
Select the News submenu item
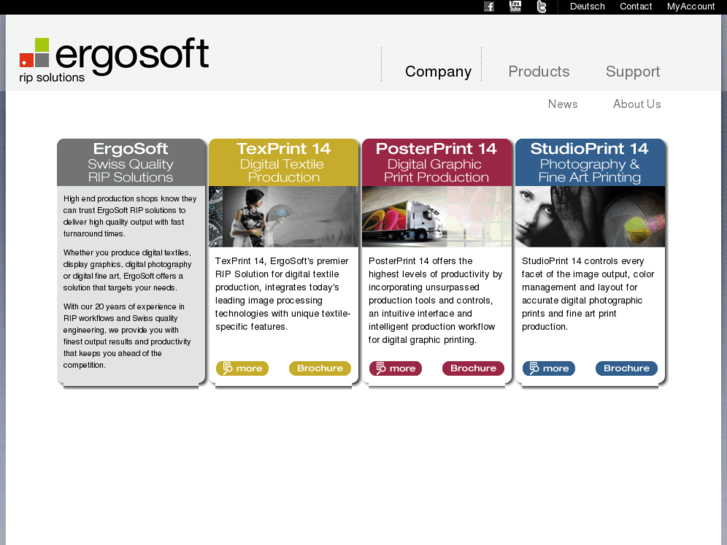(562, 104)
